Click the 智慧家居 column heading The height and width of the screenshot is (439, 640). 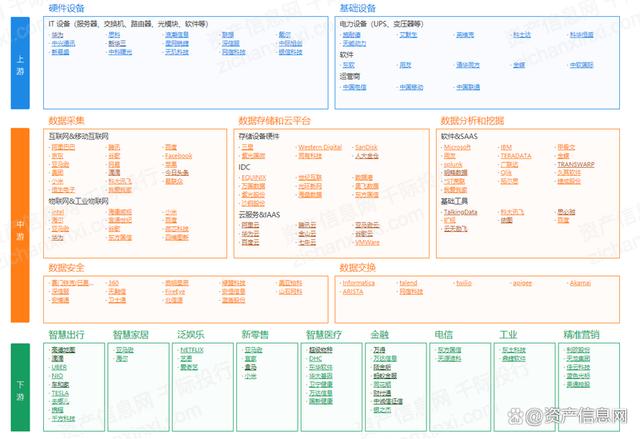point(131,335)
